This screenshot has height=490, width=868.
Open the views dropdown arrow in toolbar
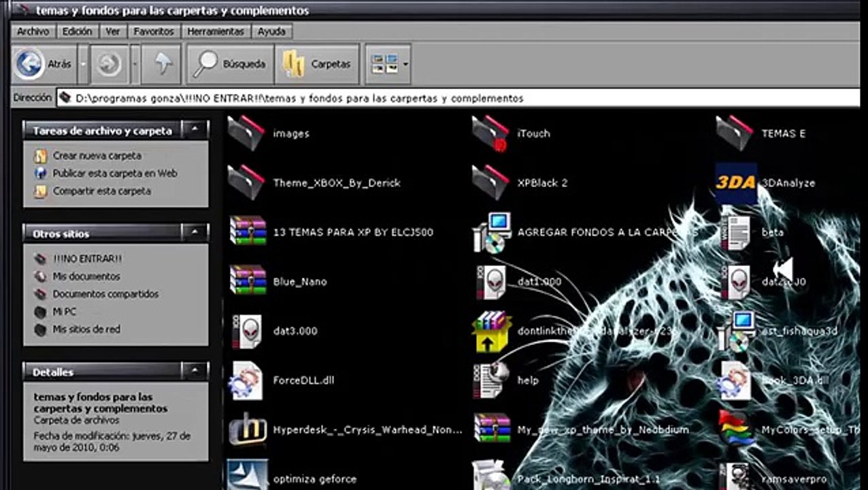point(405,65)
